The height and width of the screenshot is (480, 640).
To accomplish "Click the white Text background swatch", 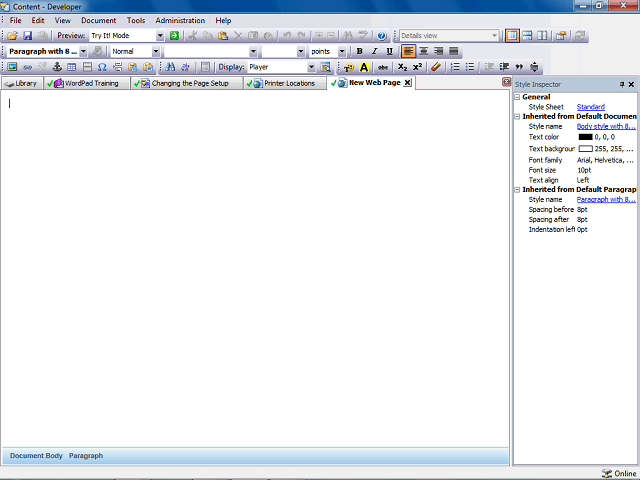I will click(585, 149).
